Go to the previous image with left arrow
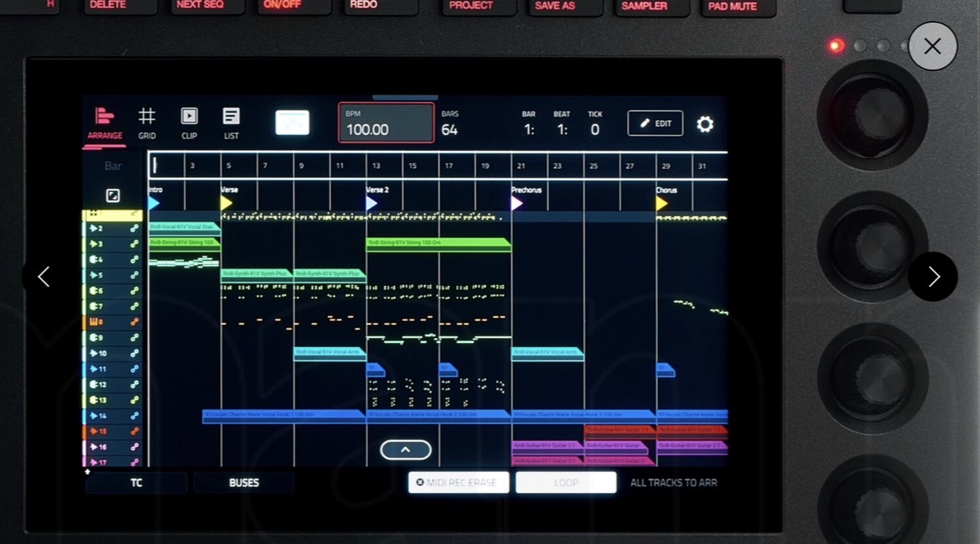The height and width of the screenshot is (544, 980). coord(44,277)
